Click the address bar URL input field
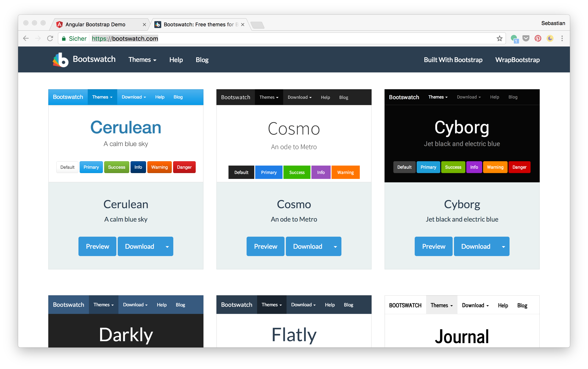Viewport: 588px width, 369px height. [x=295, y=38]
